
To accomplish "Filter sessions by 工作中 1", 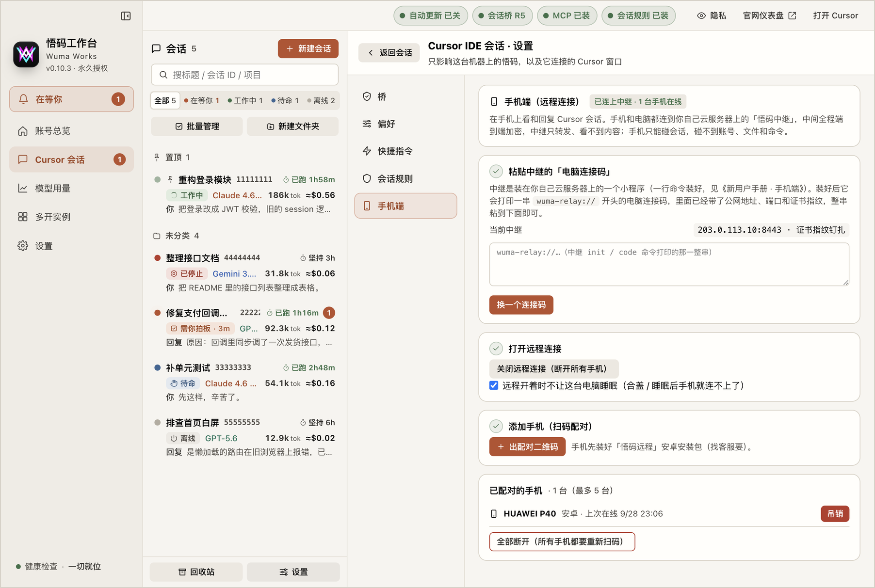I will 245,100.
